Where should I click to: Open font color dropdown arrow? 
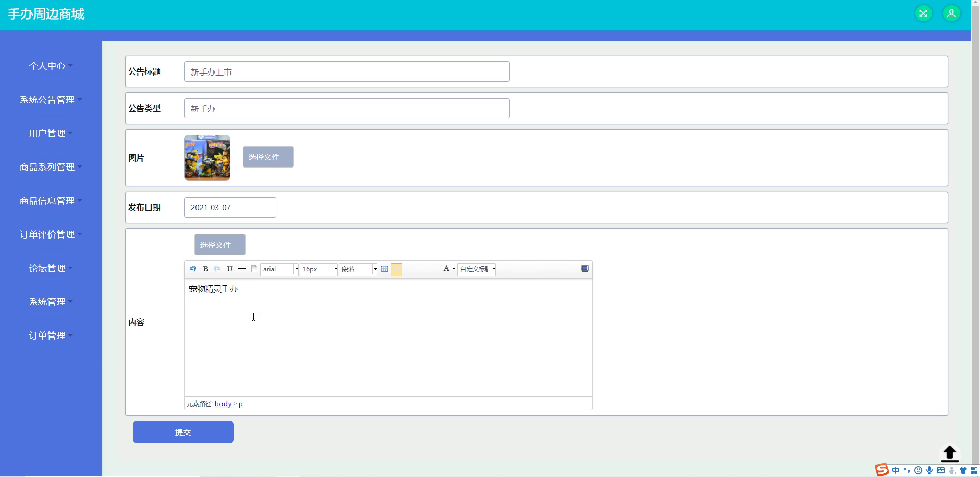tap(454, 269)
